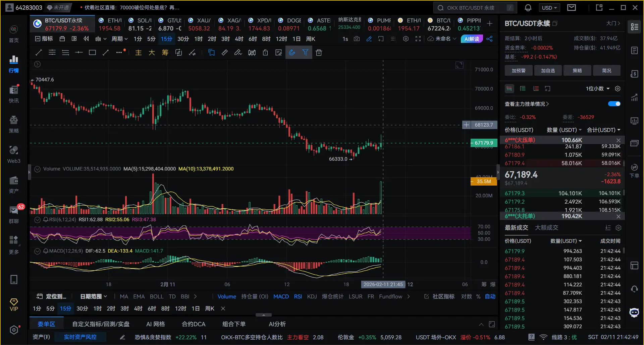This screenshot has width=644, height=345.
Task: Switch order book to asks-only view
Action: [536, 89]
